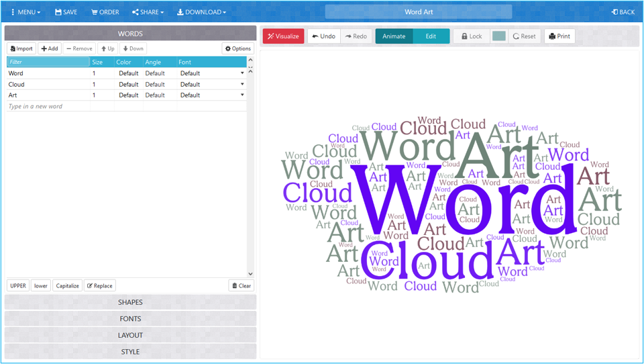Image resolution: width=644 pixels, height=364 pixels.
Task: Convert words with lower button
Action: click(x=41, y=285)
